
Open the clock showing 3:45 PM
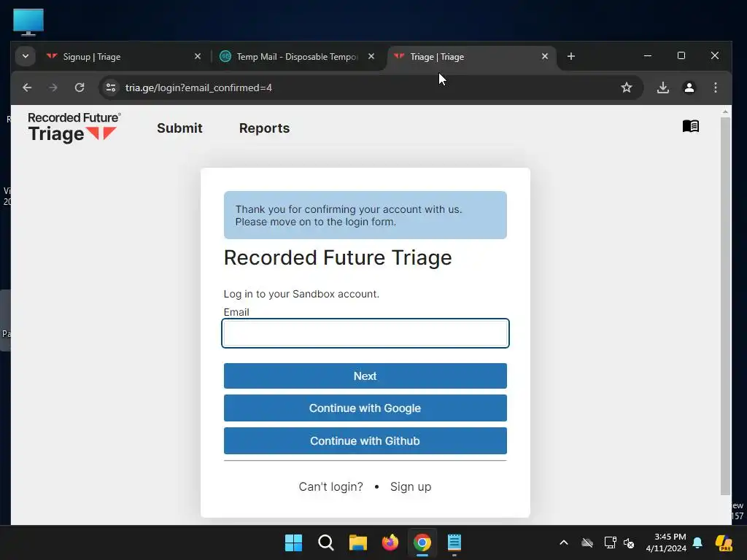tap(666, 542)
